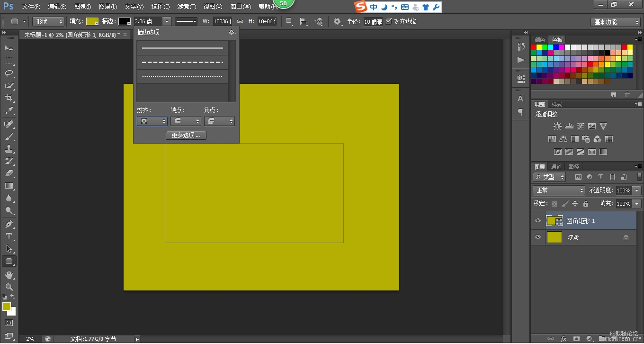Toggle lock all in Layers panel

(x=586, y=204)
